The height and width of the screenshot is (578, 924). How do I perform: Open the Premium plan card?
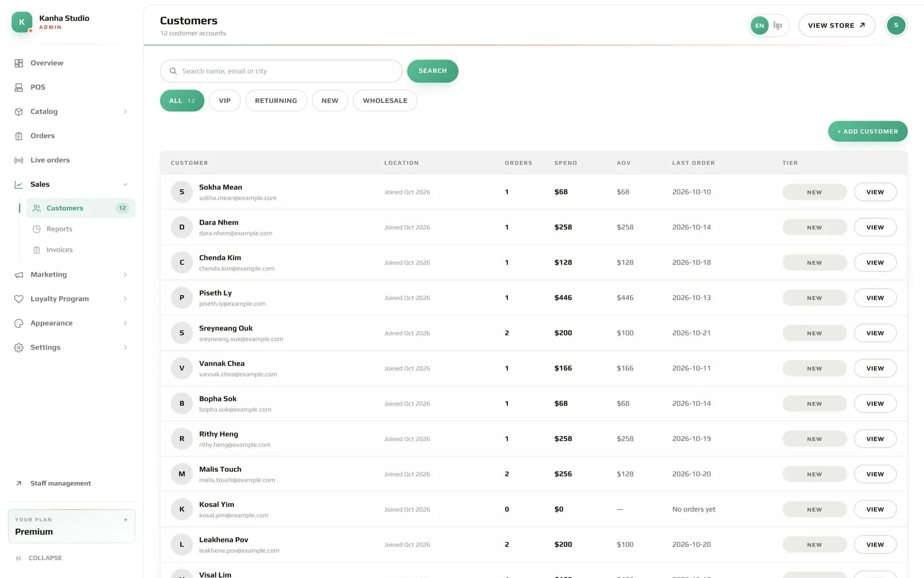72,526
